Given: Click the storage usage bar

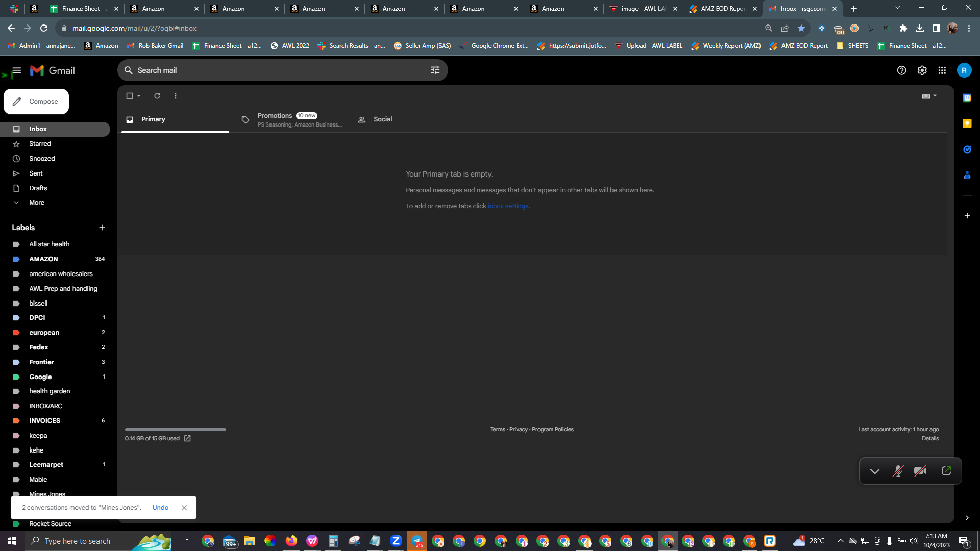Looking at the screenshot, I should coord(175,430).
